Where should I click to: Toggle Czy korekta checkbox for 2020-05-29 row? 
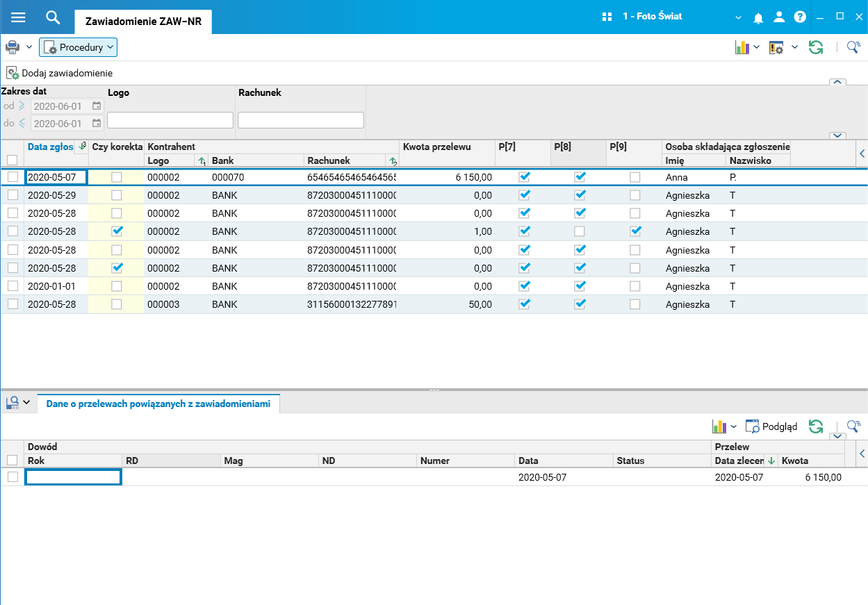click(117, 195)
